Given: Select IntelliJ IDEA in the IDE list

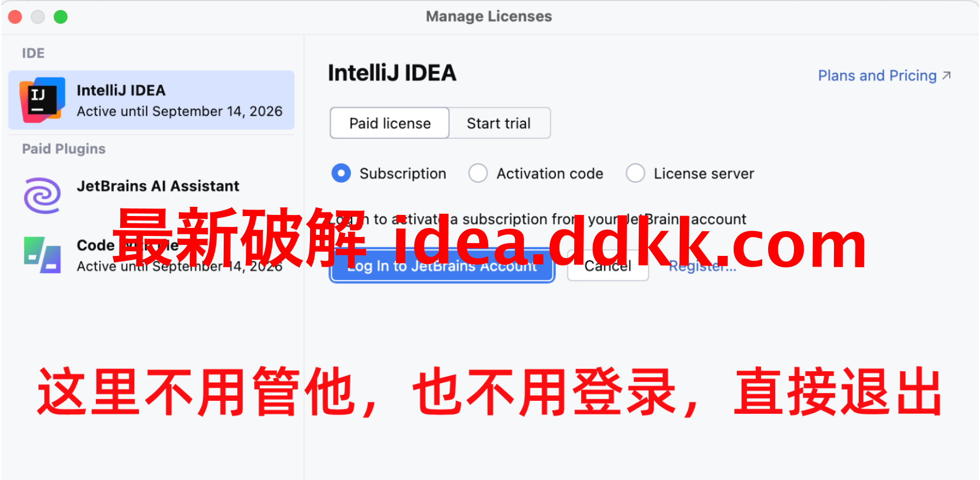Looking at the screenshot, I should 151,100.
